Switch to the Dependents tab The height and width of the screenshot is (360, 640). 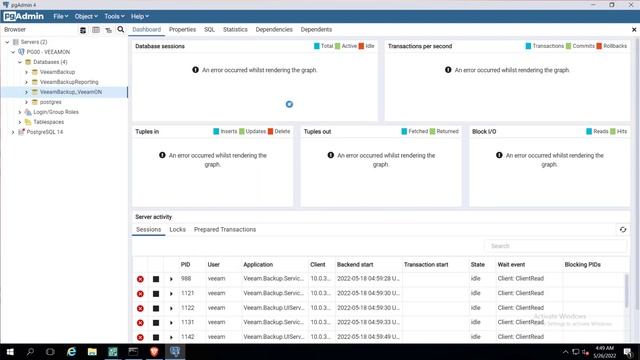[316, 29]
